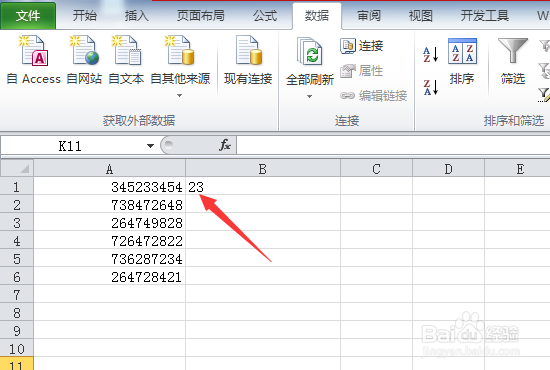Screen dimensions: 550x370
Task: Select column E header
Action: point(518,169)
